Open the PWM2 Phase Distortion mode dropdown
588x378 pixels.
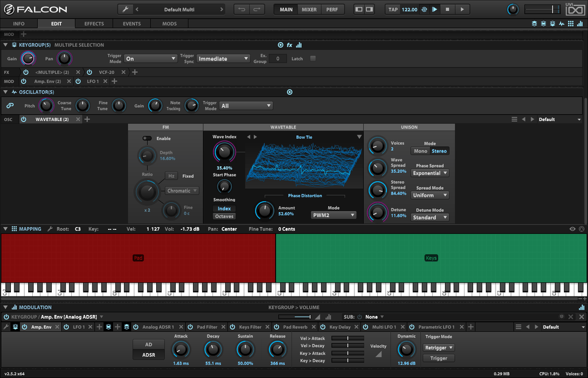[334, 215]
